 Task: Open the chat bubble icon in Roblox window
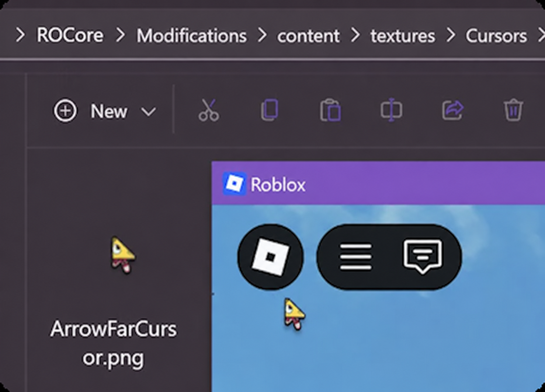pos(423,256)
